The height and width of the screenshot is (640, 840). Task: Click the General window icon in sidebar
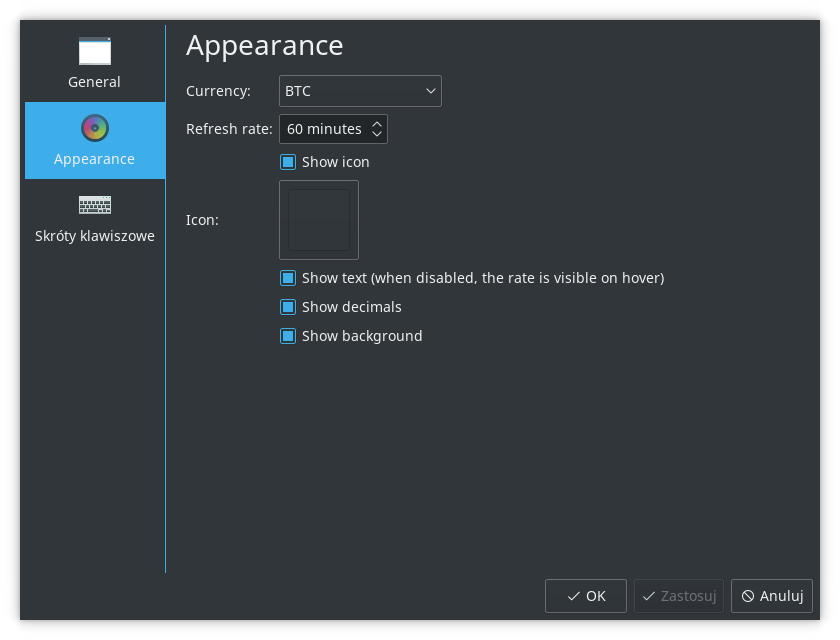(95, 51)
